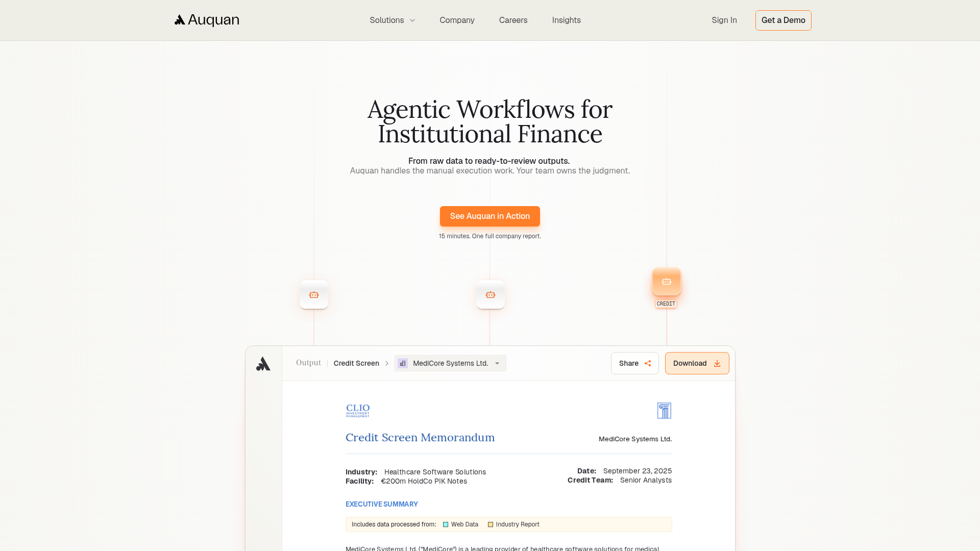Screen dimensions: 980x551
Task: Click See Auquan in Action button
Action: (489, 216)
